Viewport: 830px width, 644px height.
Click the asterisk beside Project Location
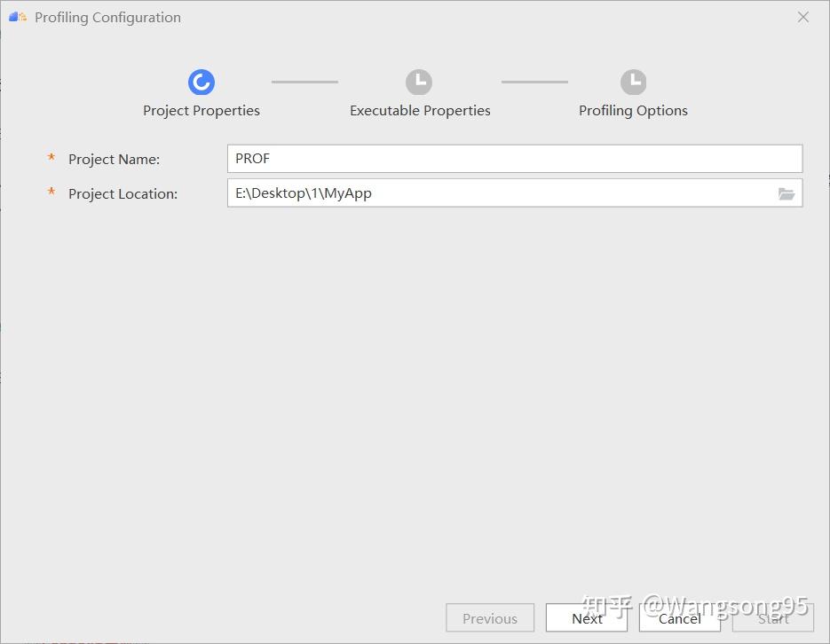[51, 193]
